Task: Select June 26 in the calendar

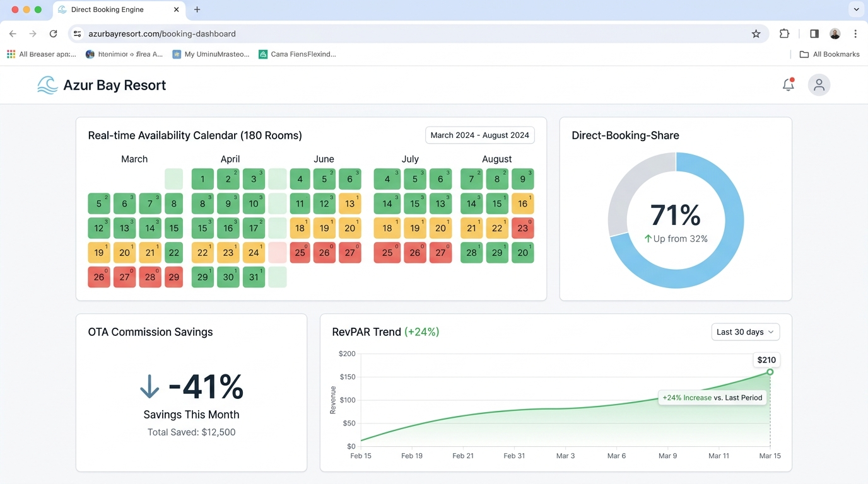Action: coord(324,253)
